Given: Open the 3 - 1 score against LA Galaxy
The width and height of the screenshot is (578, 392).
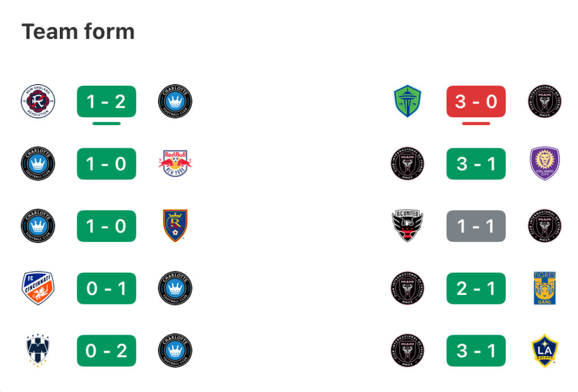Looking at the screenshot, I should pos(476,350).
